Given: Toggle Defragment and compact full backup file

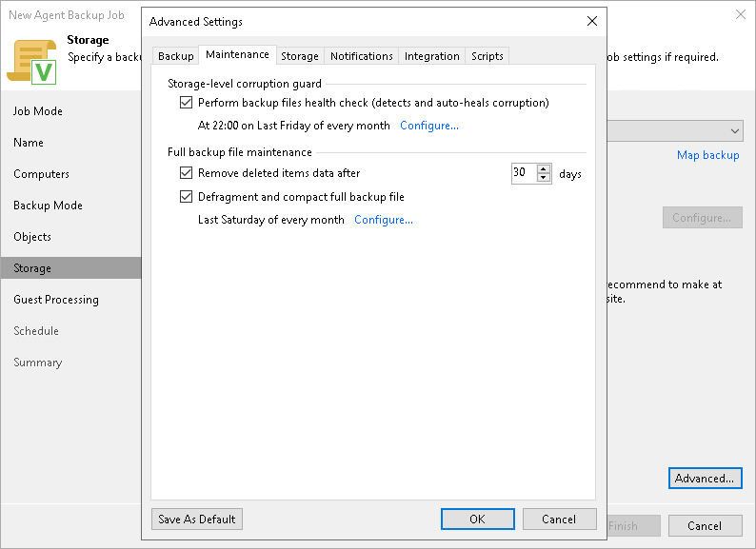Looking at the screenshot, I should pos(186,197).
